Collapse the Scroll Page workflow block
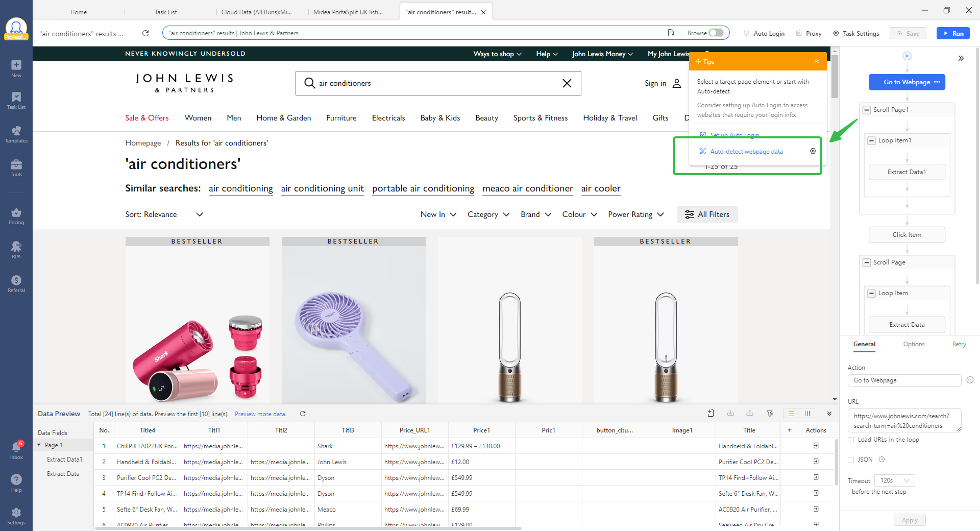This screenshot has width=980, height=531. pos(867,262)
